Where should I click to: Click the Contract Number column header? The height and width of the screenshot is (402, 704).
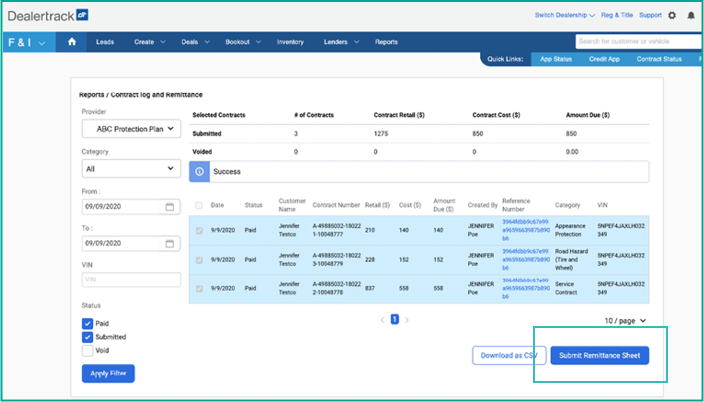point(336,205)
